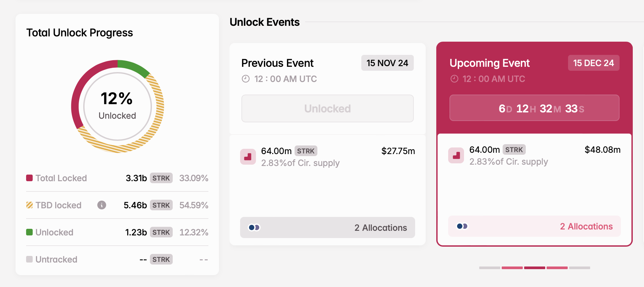The image size is (644, 287).
Task: Click the chart icon on the Upcoming Event allocation row
Action: point(456,155)
